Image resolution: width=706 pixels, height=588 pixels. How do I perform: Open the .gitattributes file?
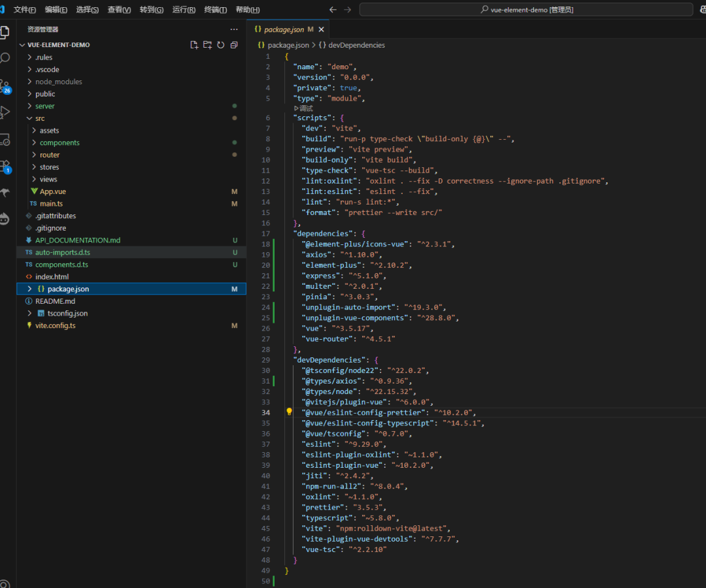(56, 216)
